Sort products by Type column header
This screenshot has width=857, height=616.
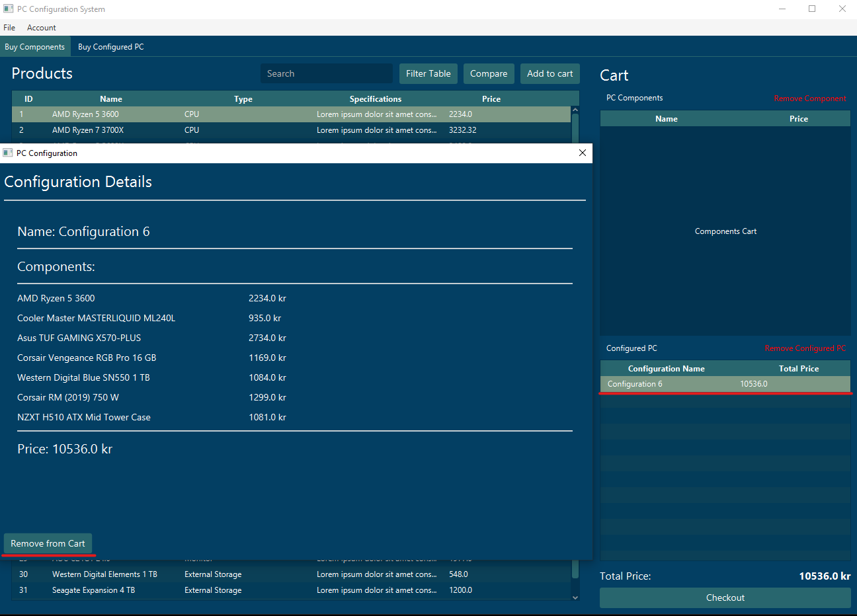243,98
